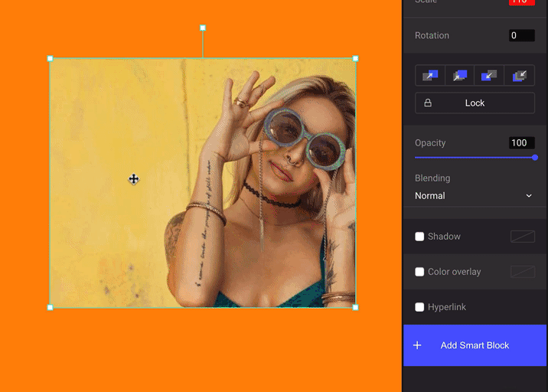Click the top-right resize handle of the image
The image size is (548, 392).
coord(355,58)
